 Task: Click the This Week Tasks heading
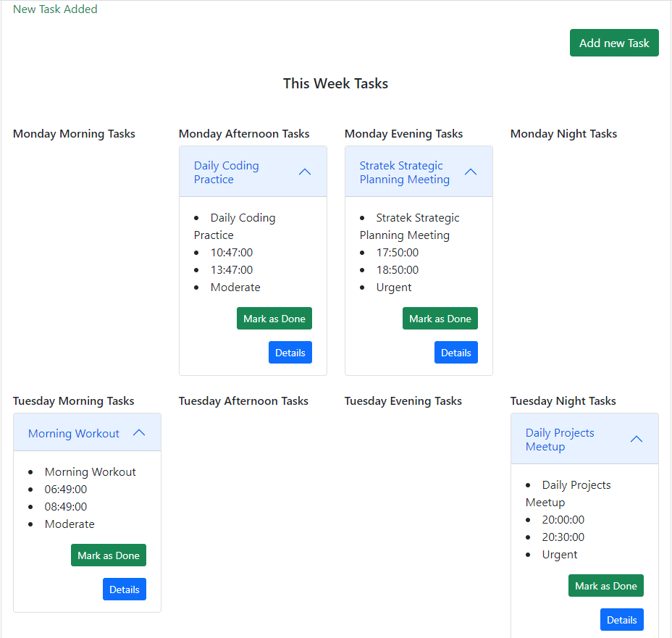tap(335, 83)
